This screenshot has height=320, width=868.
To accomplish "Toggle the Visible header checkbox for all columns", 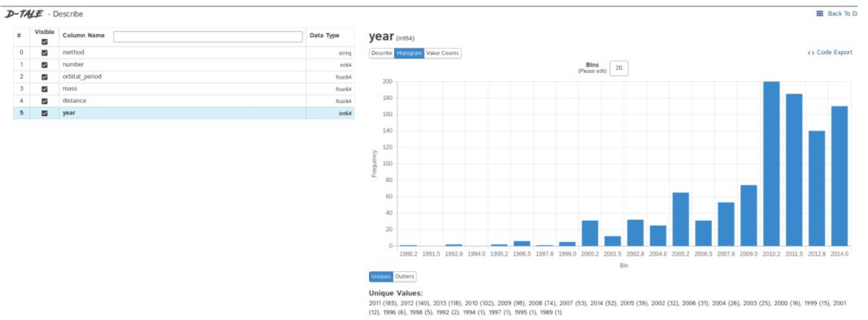I will coord(45,41).
